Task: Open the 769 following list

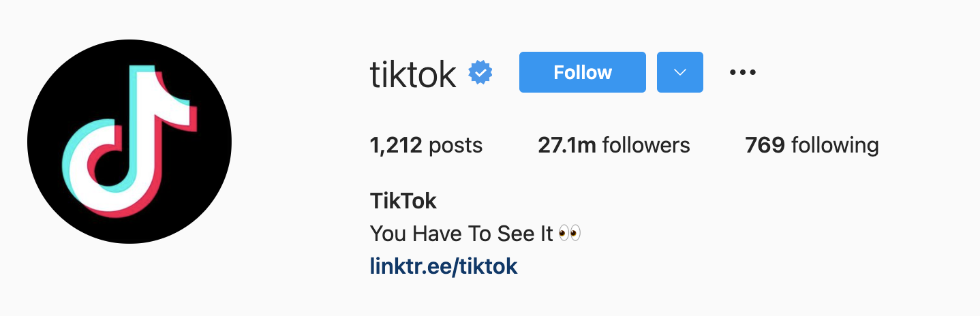Action: 812,145
